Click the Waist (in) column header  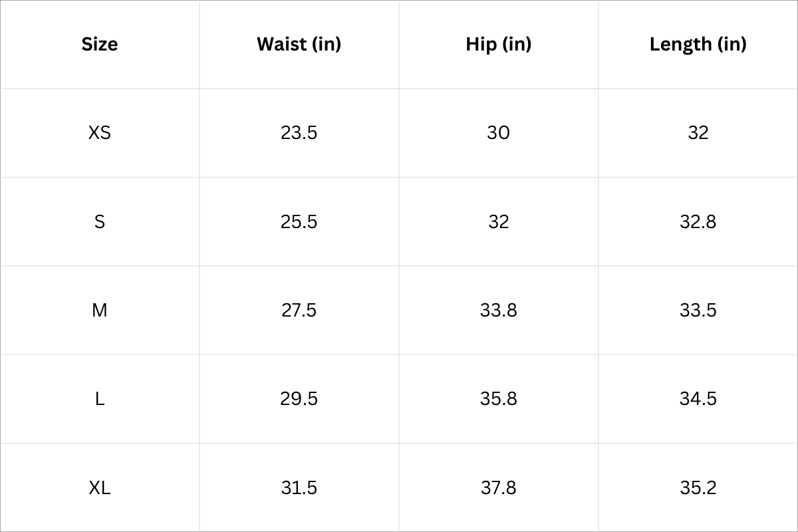299,44
